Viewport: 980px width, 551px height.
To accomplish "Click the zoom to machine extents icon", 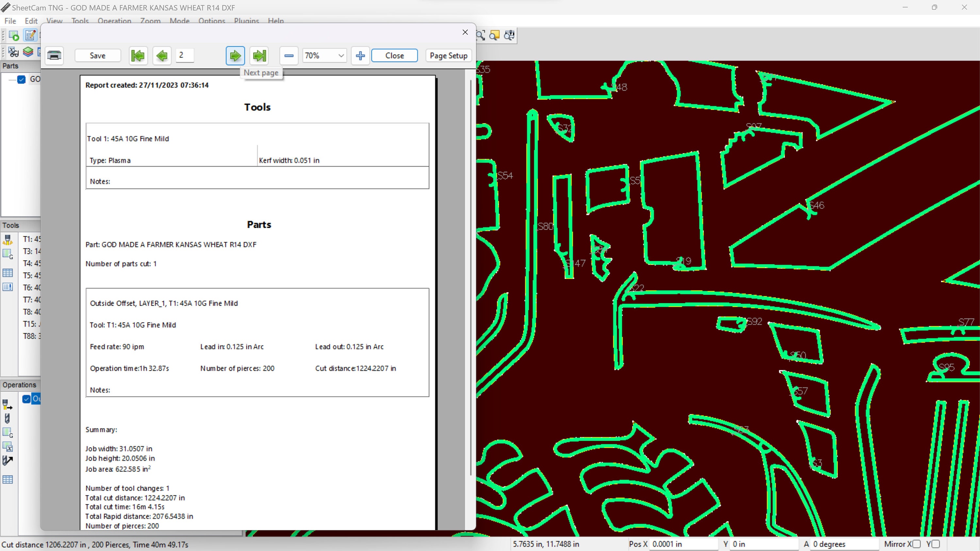I will pyautogui.click(x=509, y=35).
